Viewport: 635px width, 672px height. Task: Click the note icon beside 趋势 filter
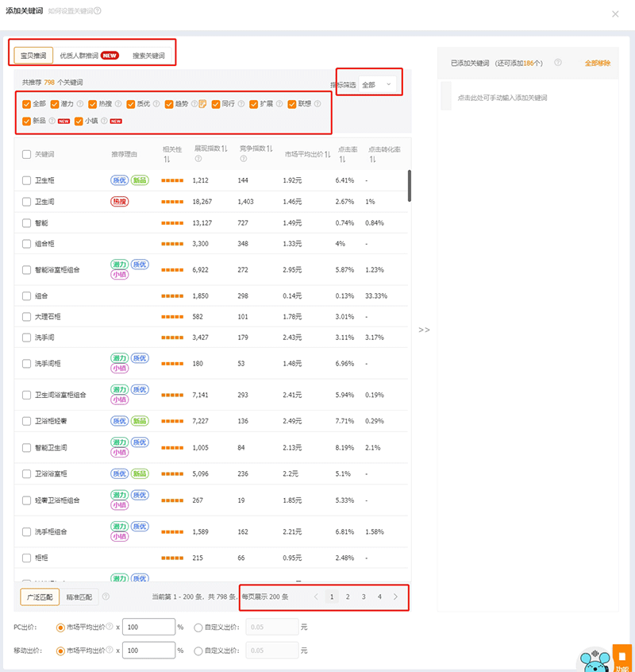(202, 104)
